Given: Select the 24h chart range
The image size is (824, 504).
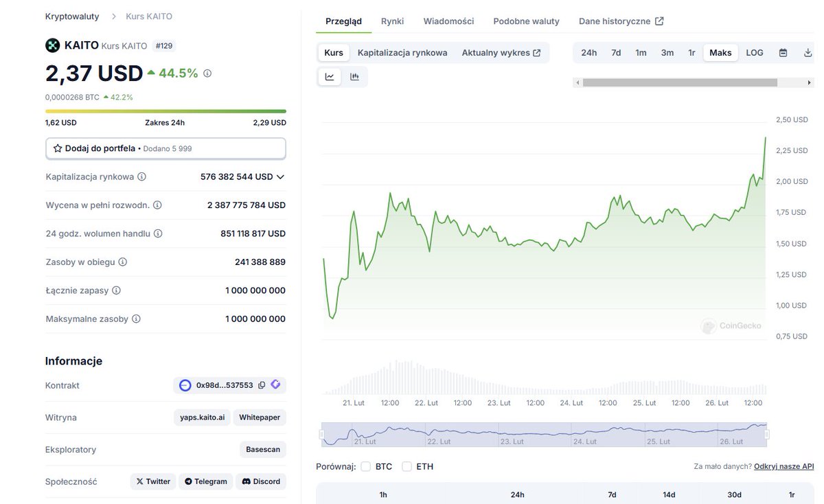Looking at the screenshot, I should coord(589,53).
